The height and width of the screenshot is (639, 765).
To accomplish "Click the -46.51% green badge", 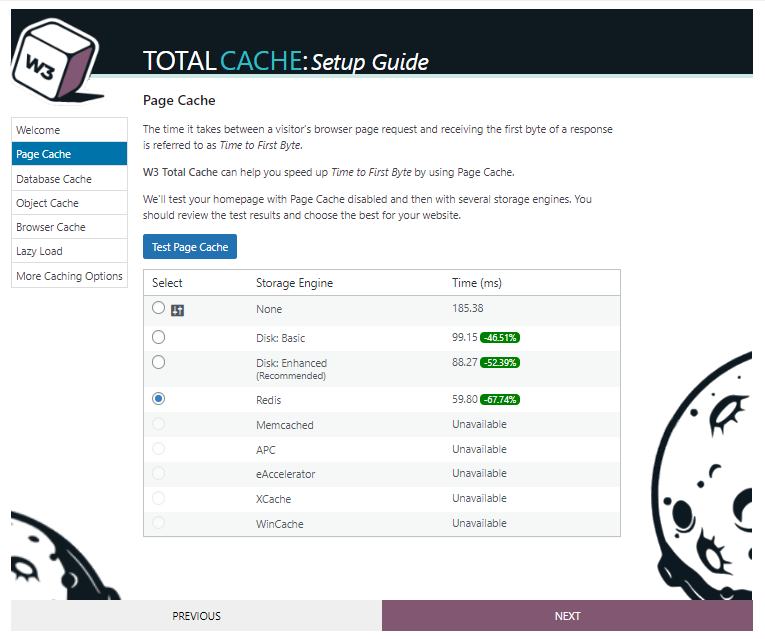I will [500, 338].
